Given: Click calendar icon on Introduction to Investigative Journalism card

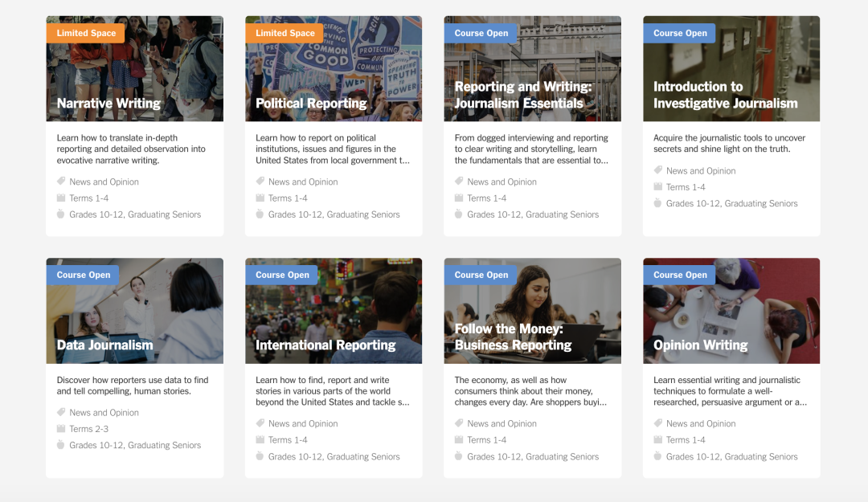Looking at the screenshot, I should [657, 187].
